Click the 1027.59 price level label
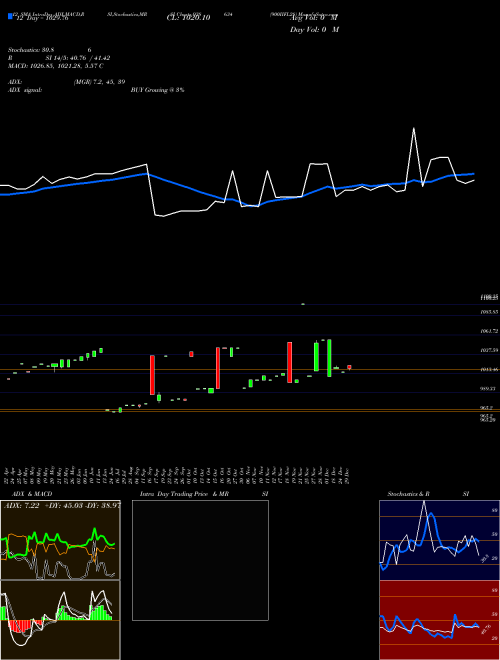 [x=489, y=350]
